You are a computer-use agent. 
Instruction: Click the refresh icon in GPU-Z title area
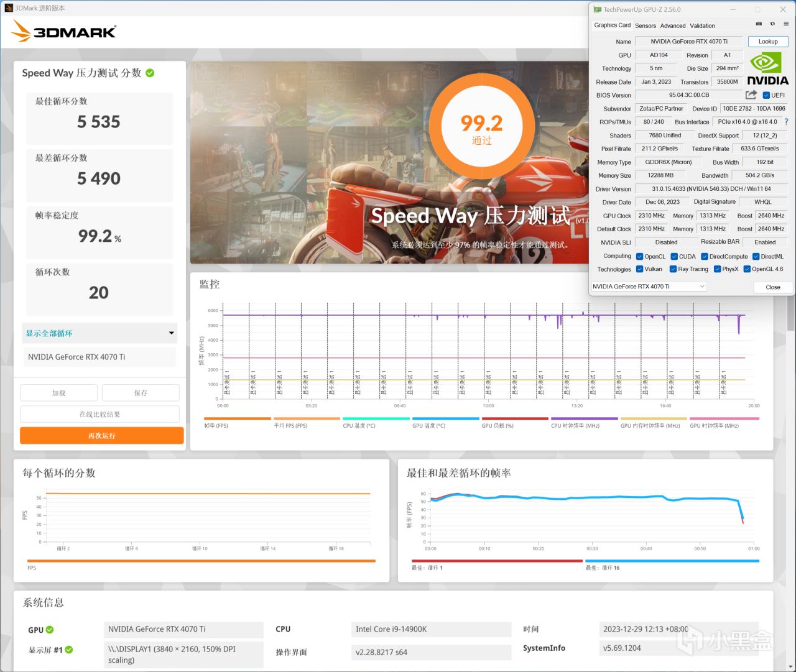click(x=772, y=23)
